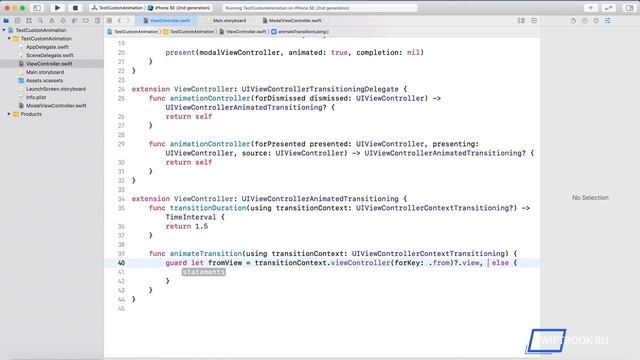Open the related items grid menu
The height and width of the screenshot is (360, 640).
(x=109, y=20)
